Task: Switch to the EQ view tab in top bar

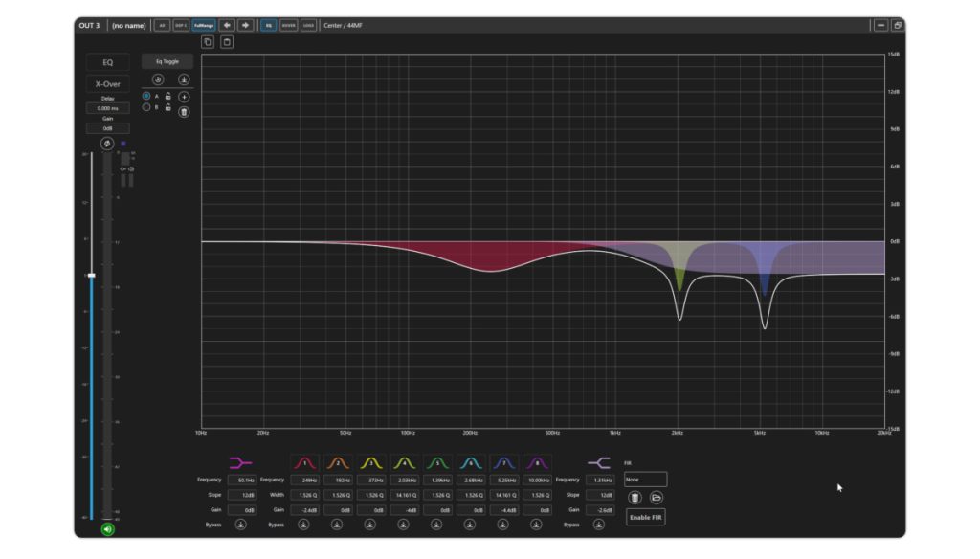Action: (x=268, y=25)
